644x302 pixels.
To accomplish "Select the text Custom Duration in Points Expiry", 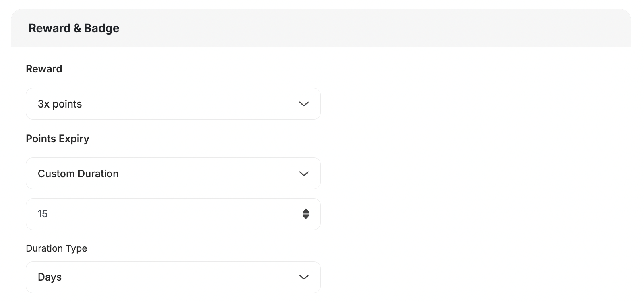I will click(x=78, y=174).
